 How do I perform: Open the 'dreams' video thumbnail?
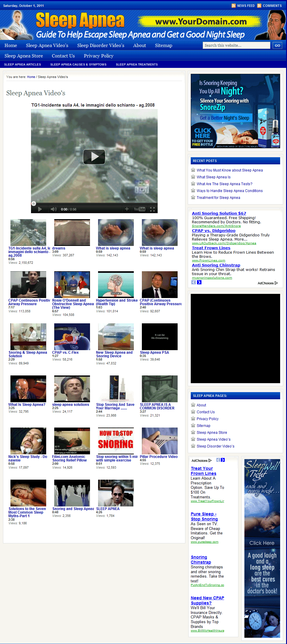coord(72,233)
